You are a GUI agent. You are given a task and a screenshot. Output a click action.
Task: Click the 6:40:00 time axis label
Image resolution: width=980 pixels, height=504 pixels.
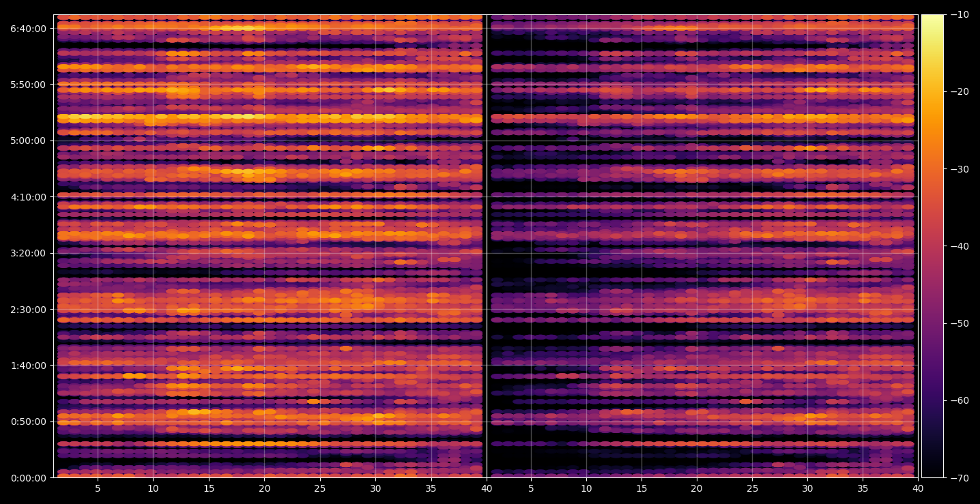pos(28,28)
